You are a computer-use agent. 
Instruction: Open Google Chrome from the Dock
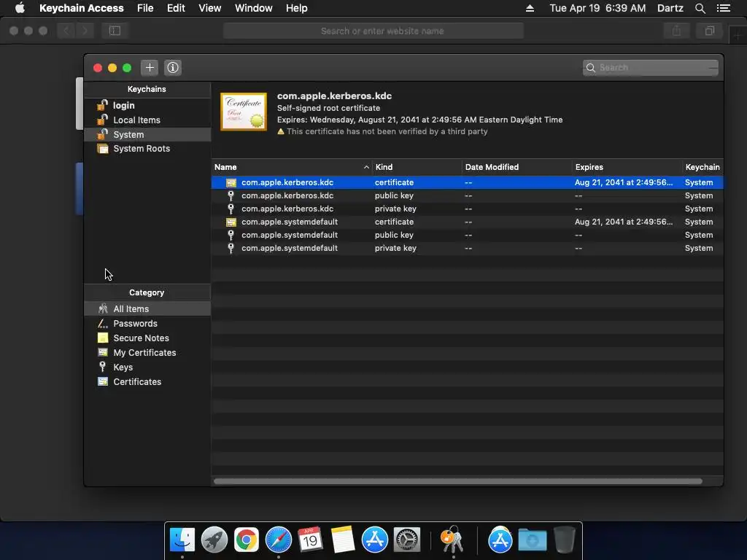(x=247, y=540)
